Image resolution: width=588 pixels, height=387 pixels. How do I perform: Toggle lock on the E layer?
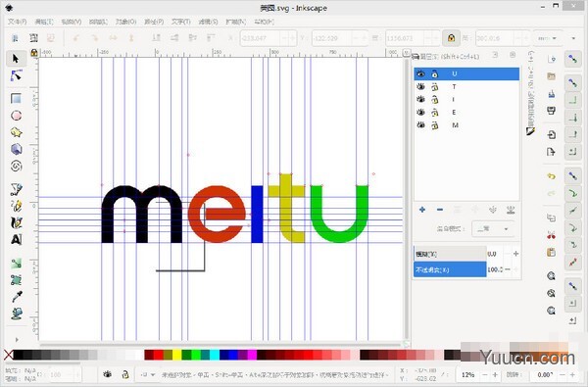pos(434,112)
